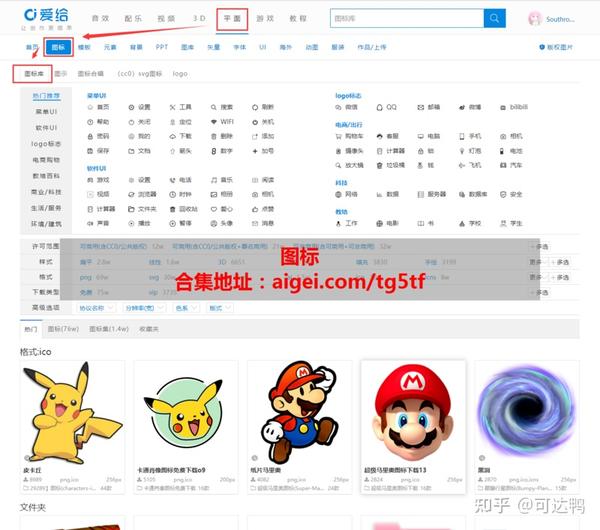The image size is (600, 530).
Task: Choose 热门推荐 in the left sidebar
Action: tap(46, 96)
